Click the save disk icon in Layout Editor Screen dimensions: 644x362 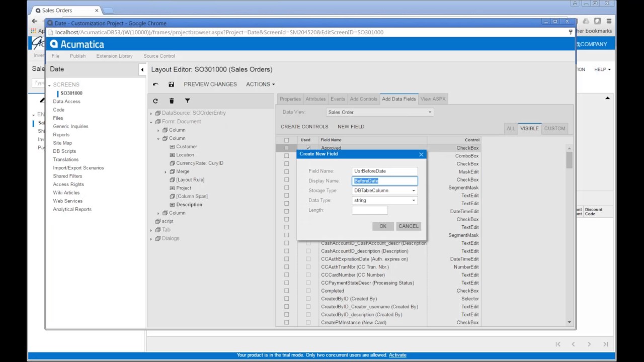(x=171, y=84)
